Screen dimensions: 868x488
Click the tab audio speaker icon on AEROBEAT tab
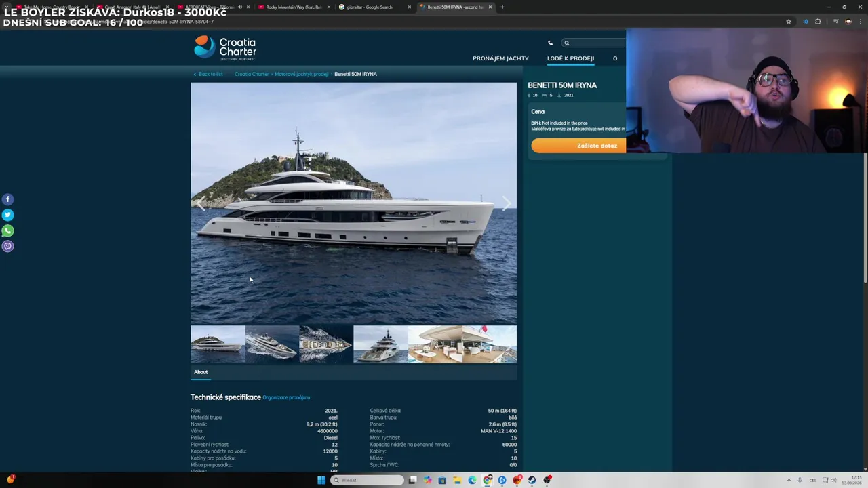[239, 7]
